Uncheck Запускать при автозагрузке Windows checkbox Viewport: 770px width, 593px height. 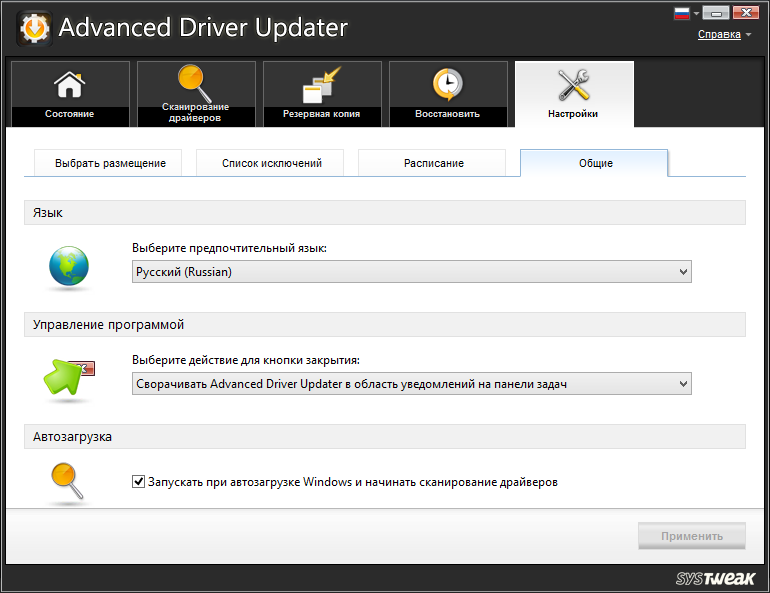click(x=139, y=482)
